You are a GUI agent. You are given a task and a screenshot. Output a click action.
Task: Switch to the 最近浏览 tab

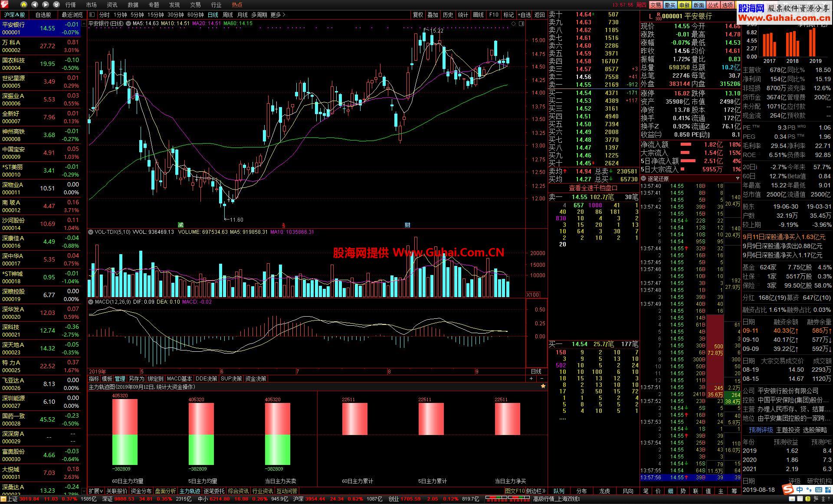click(x=72, y=15)
